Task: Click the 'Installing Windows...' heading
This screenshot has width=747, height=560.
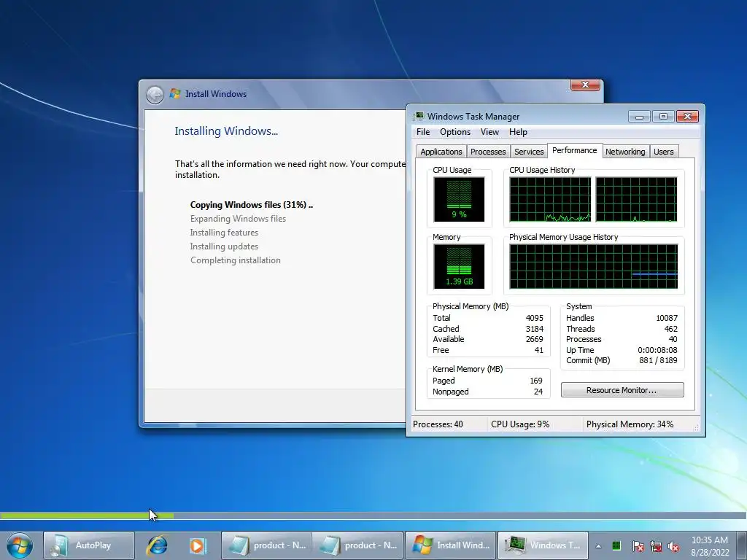Action: point(226,131)
